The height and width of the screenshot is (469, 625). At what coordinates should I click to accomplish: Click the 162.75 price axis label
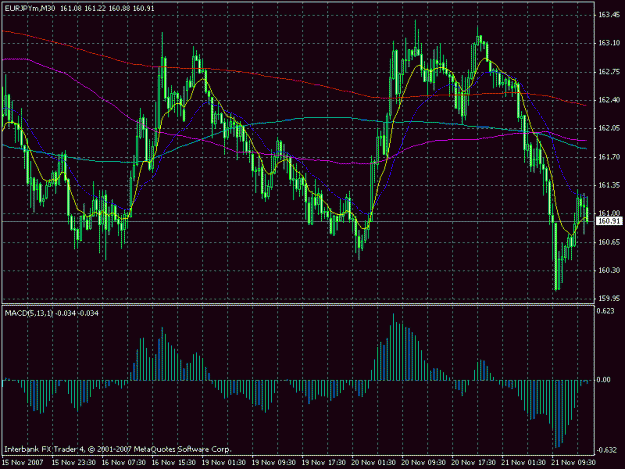607,72
